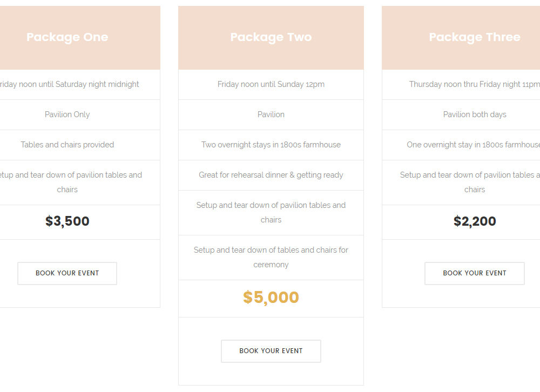Viewport: 540px width, 392px height.
Task: Click the 'Pavilion' row in Package Two
Action: (x=271, y=114)
